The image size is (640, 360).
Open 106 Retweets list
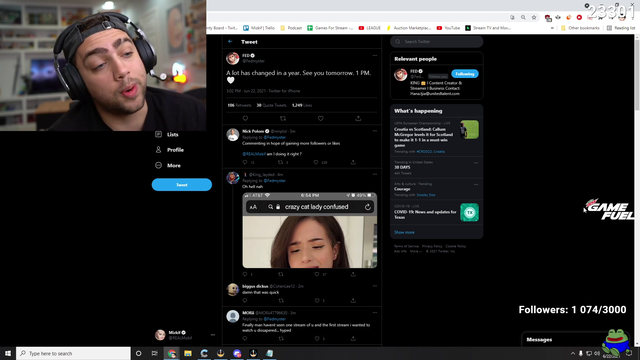(x=239, y=105)
